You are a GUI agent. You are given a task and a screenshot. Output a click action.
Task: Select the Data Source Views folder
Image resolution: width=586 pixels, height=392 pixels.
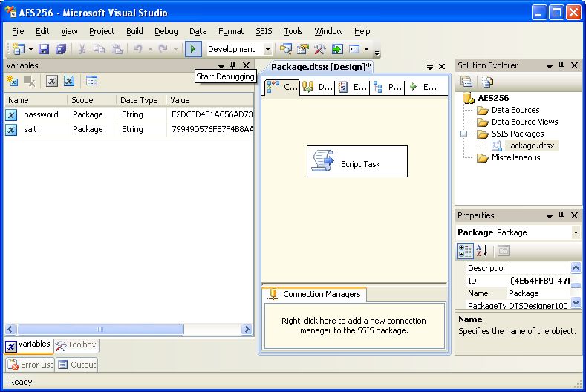pos(524,122)
